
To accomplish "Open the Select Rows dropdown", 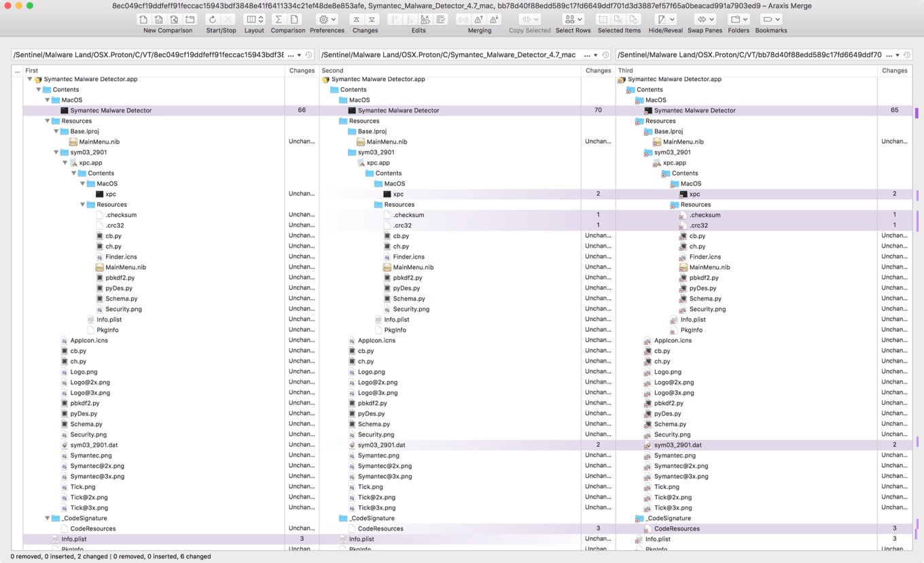I will (x=573, y=20).
